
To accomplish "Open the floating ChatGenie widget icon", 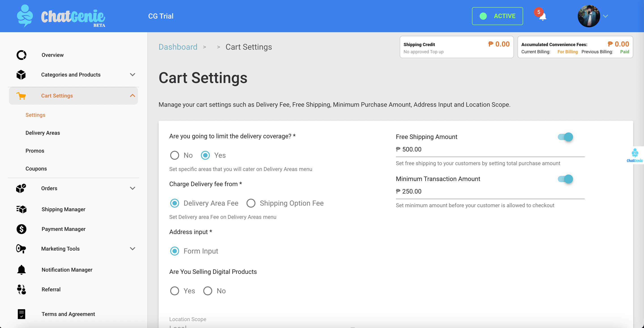I will point(635,155).
